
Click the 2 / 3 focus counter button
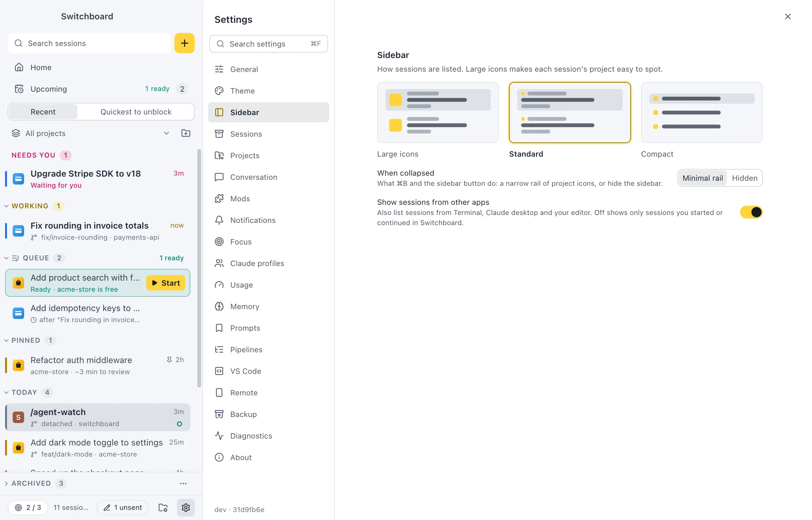pyautogui.click(x=28, y=507)
